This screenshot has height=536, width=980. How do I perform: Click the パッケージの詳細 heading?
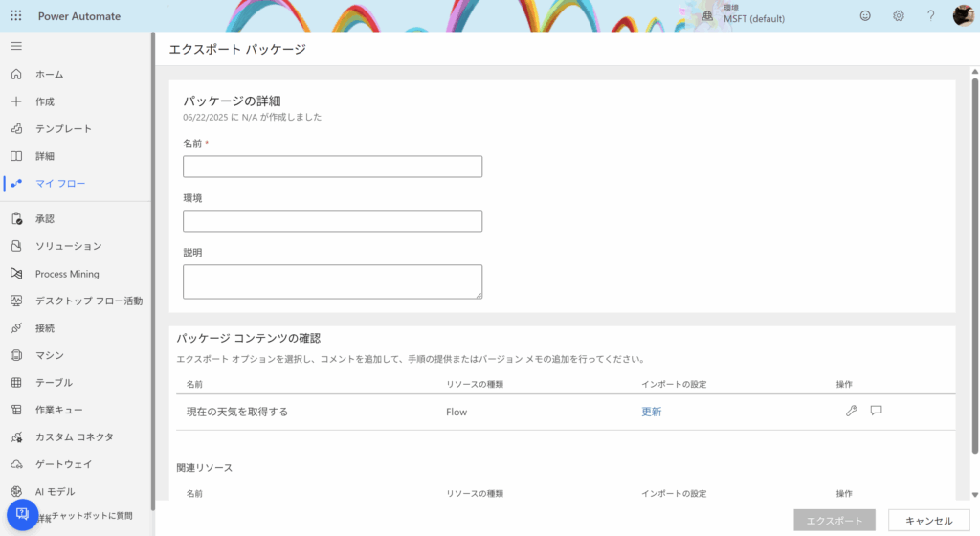232,100
